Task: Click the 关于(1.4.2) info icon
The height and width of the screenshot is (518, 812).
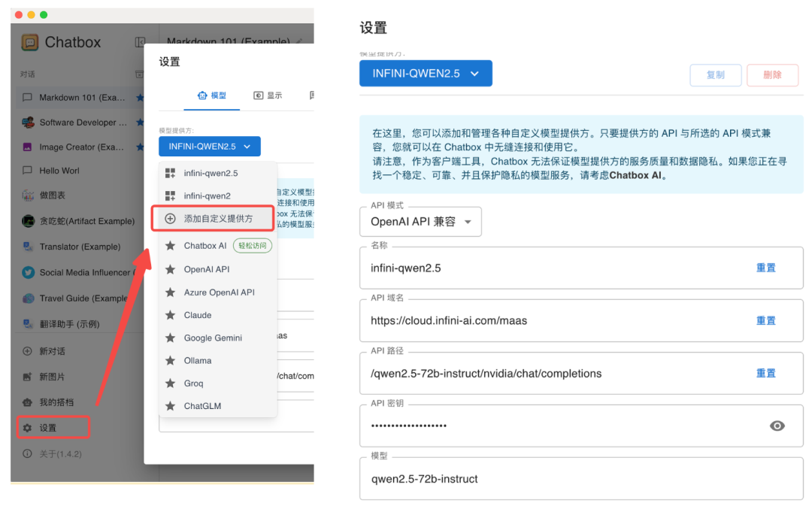Action: click(x=28, y=454)
